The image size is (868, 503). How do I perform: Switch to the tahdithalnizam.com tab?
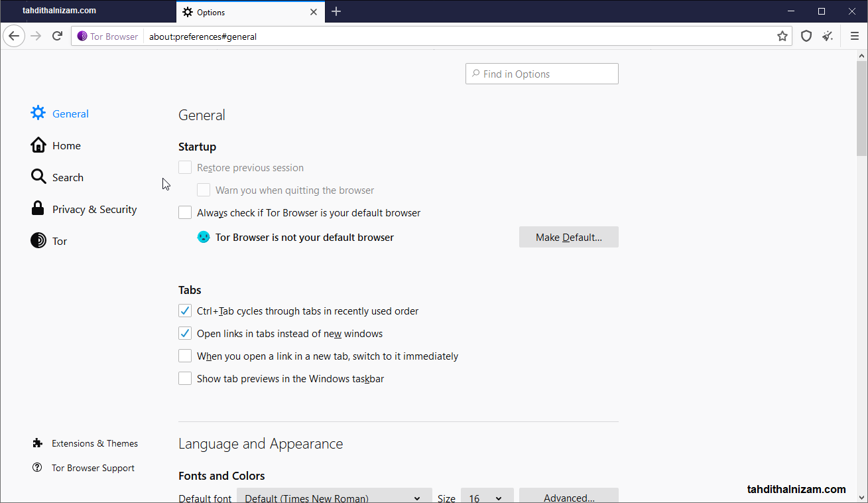(88, 11)
